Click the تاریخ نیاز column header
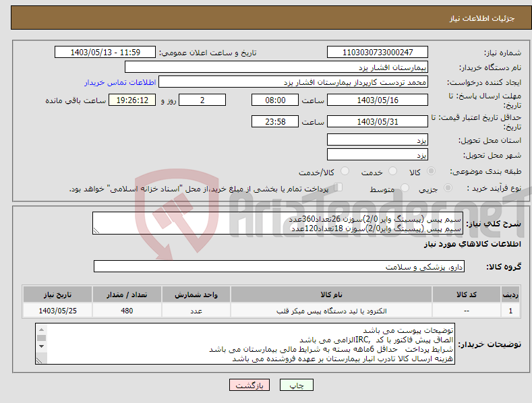The image size is (532, 403). pos(58,294)
